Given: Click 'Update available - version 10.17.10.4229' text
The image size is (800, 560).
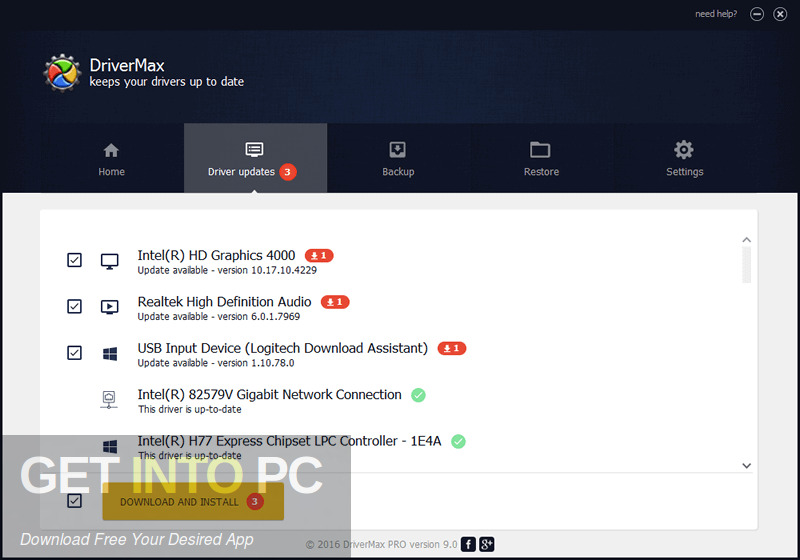Looking at the screenshot, I should pyautogui.click(x=227, y=270).
